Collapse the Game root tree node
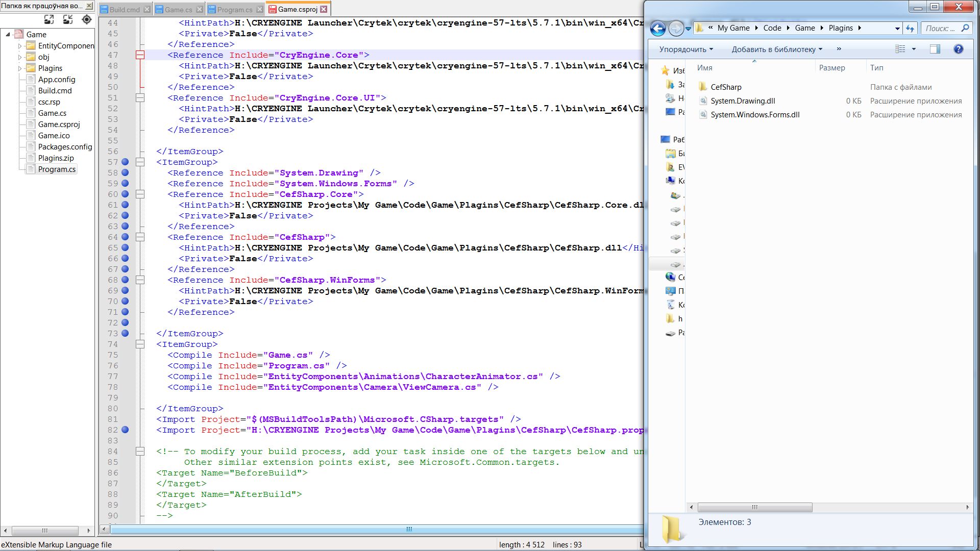 coord(8,34)
